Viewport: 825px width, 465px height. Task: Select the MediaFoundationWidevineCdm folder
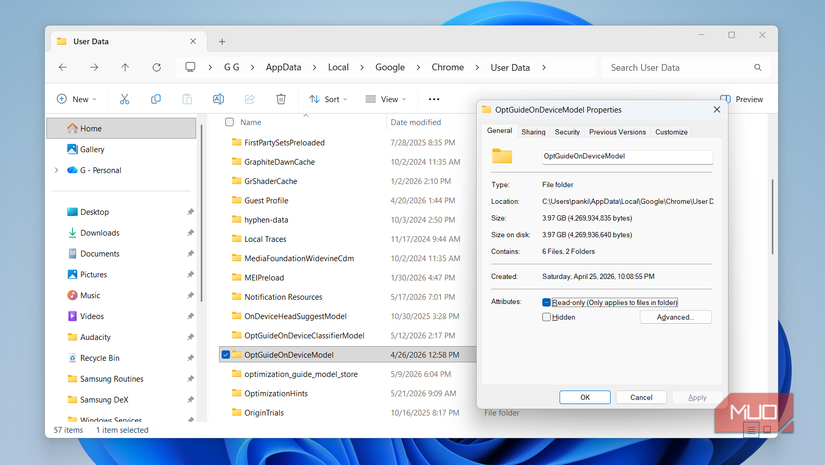299,258
